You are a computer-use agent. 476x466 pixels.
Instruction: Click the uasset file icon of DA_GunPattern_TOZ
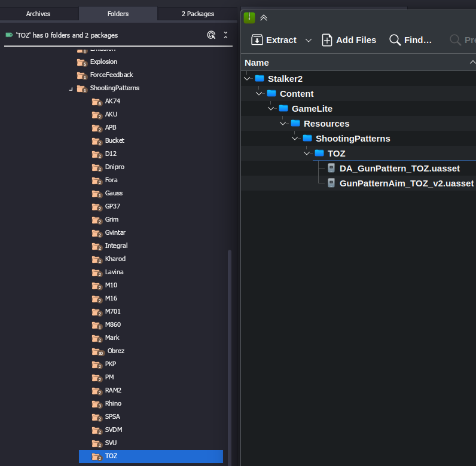[x=331, y=168]
